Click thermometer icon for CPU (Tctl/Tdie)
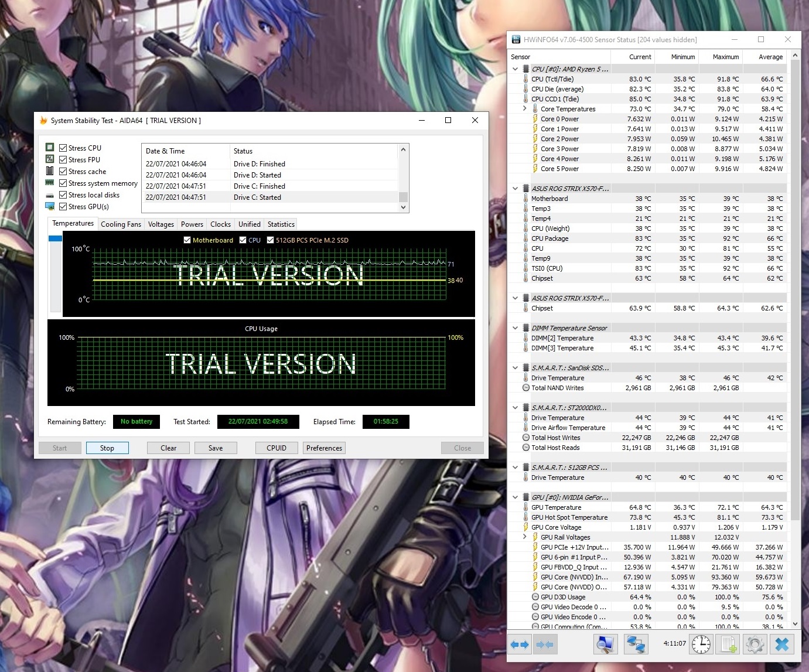Viewport: 809px width, 672px height. point(525,79)
